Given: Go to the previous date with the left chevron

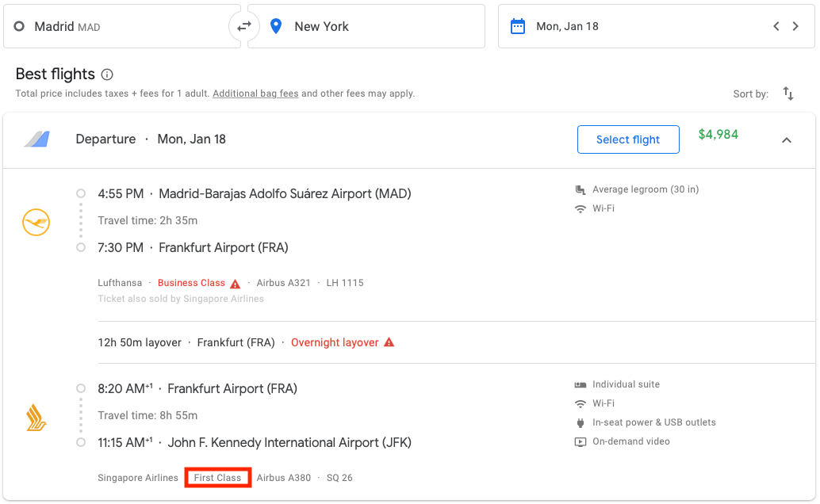Looking at the screenshot, I should [776, 25].
